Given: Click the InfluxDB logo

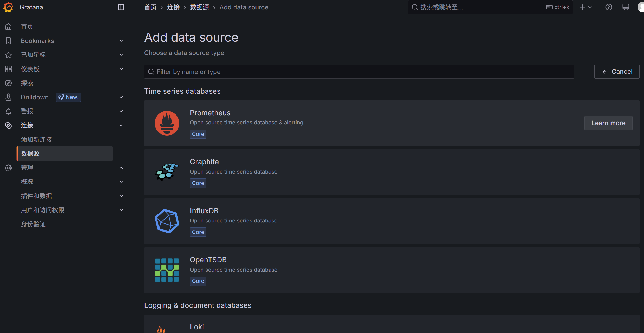Looking at the screenshot, I should (x=167, y=221).
